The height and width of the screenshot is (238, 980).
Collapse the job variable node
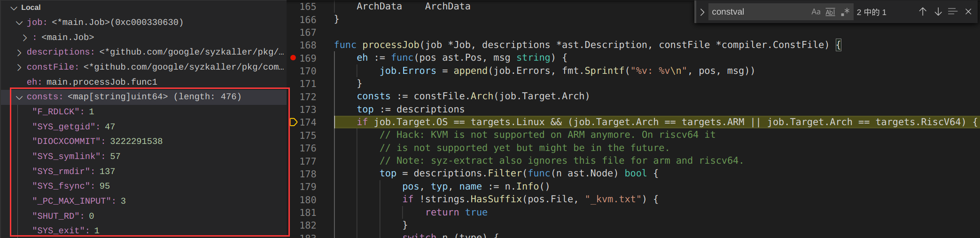(19, 23)
